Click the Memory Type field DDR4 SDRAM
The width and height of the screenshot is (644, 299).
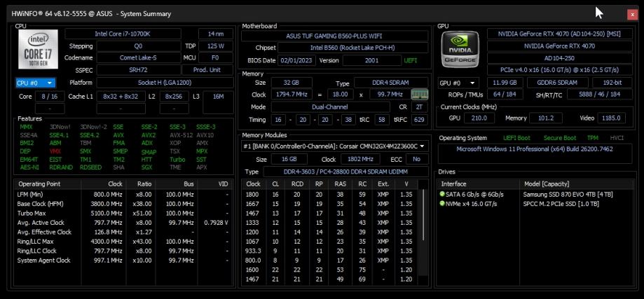point(390,83)
